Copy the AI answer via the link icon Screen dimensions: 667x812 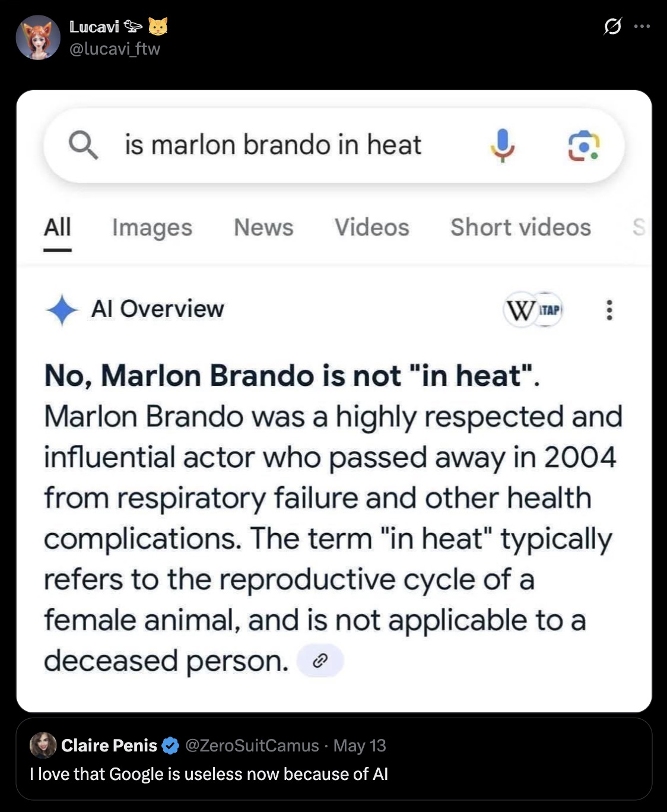pos(321,660)
